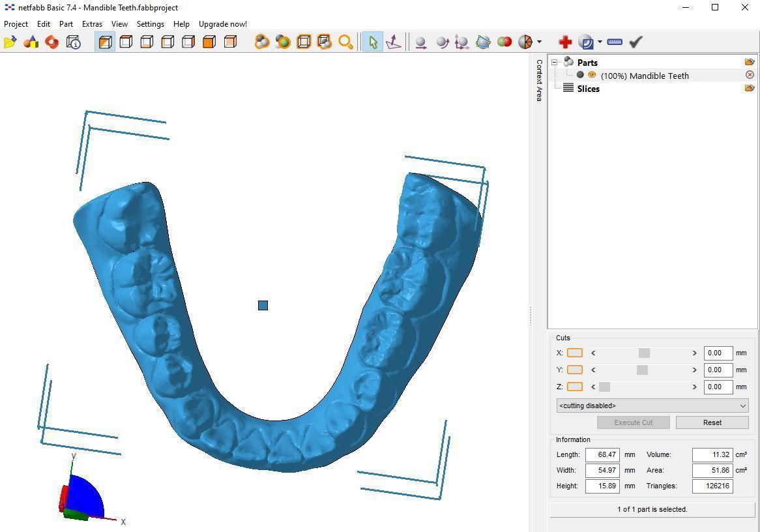
Task: Collapse the Parts tree node
Action: click(x=555, y=63)
